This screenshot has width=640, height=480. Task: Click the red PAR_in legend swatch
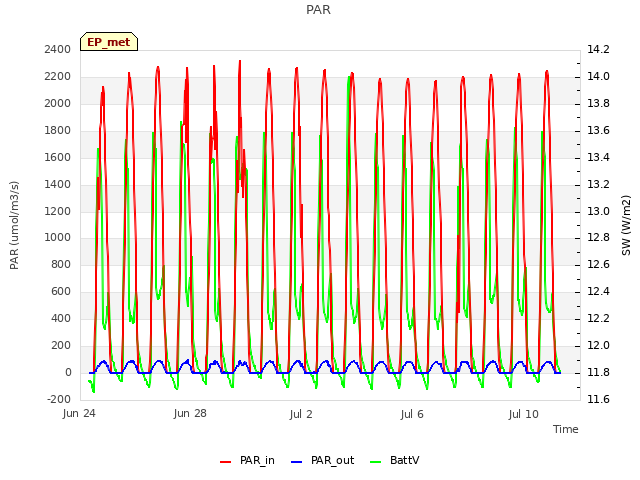coord(226,462)
